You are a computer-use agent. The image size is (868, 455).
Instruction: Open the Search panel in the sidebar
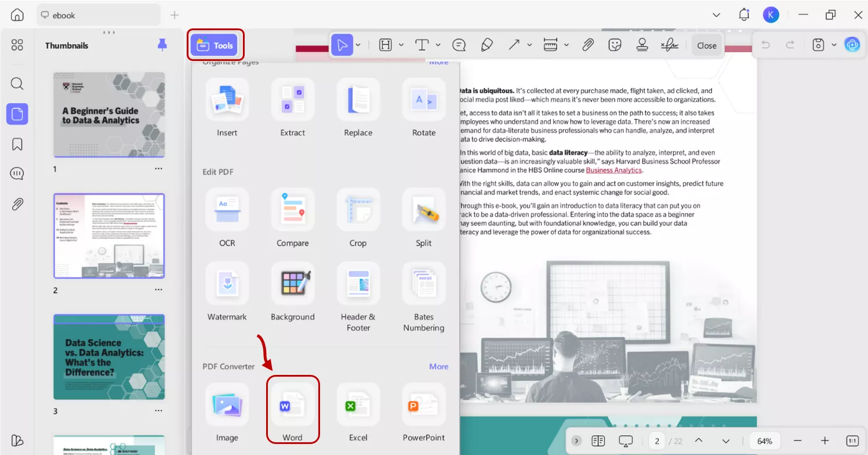[x=17, y=84]
